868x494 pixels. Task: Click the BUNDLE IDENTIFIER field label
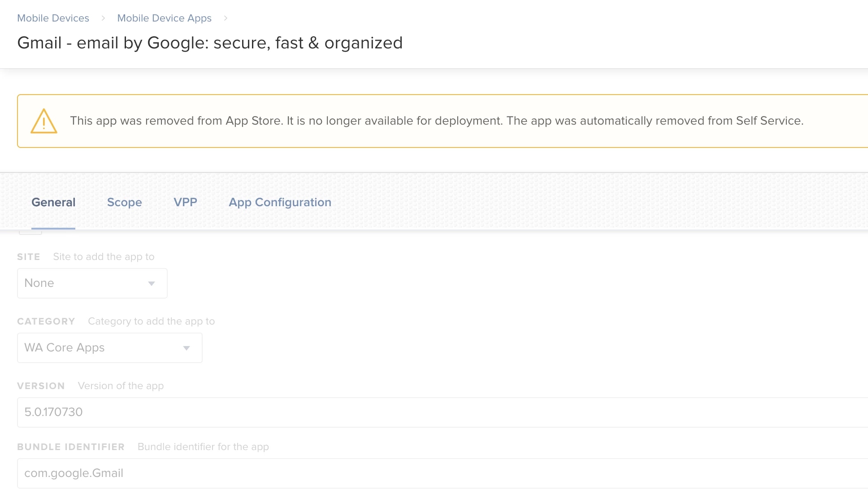[71, 447]
